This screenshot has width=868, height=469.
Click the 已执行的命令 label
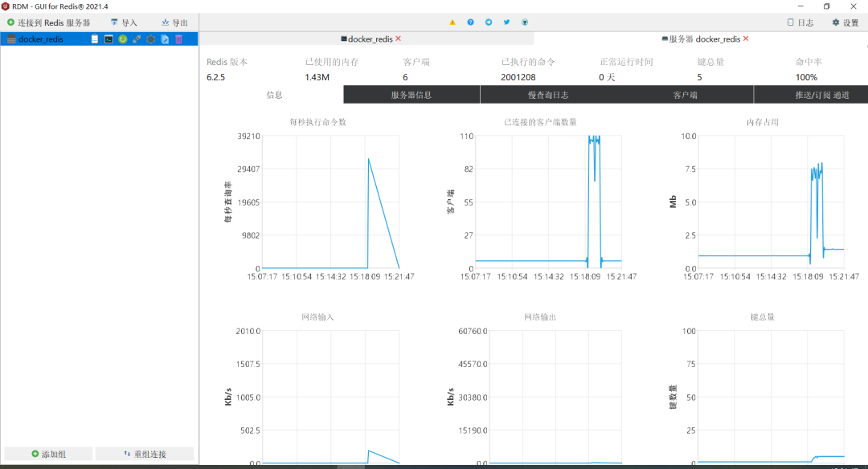coord(528,62)
